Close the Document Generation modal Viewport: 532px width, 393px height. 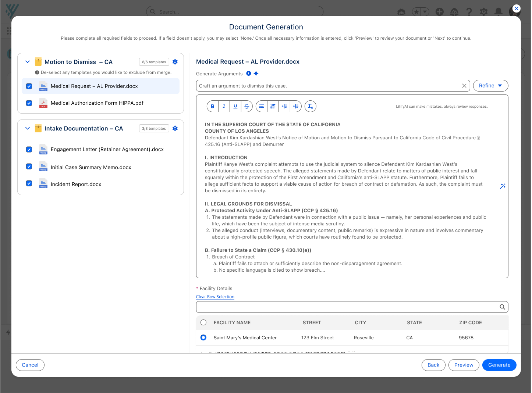[x=517, y=8]
